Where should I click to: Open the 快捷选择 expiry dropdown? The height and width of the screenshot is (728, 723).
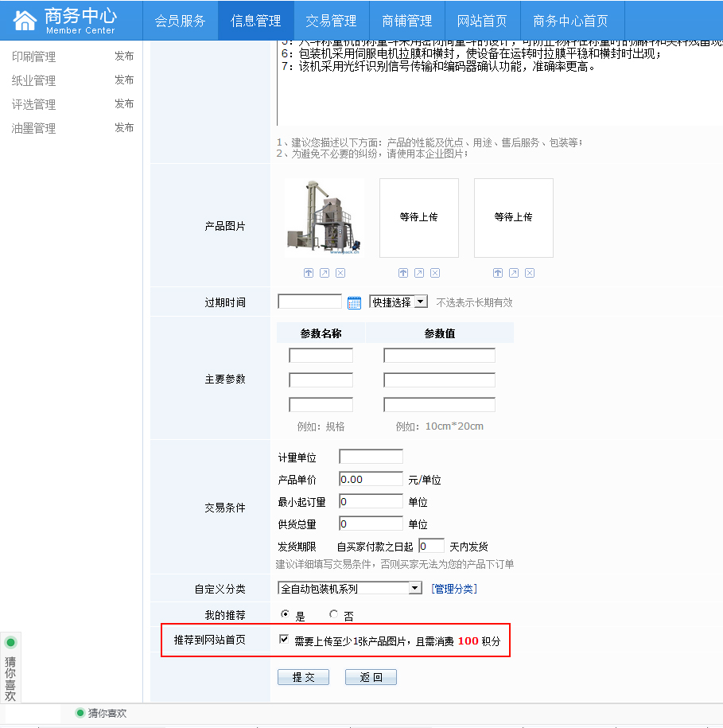[398, 302]
